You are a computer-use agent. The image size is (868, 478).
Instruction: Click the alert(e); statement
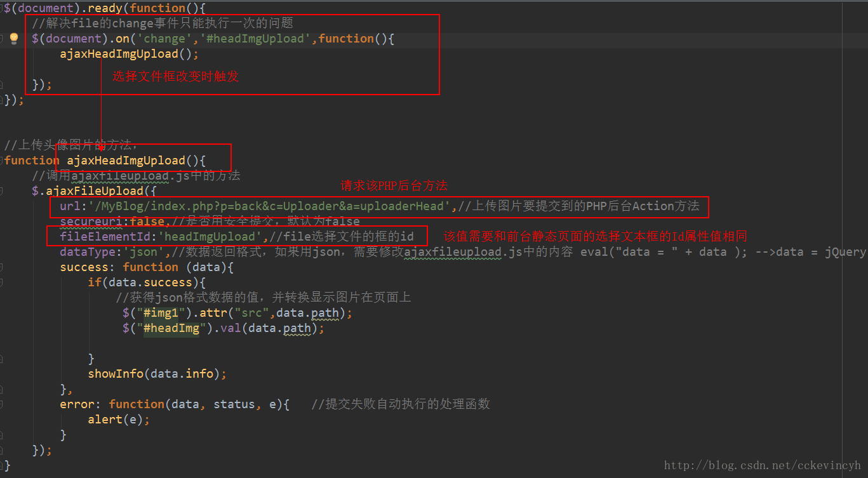point(119,420)
